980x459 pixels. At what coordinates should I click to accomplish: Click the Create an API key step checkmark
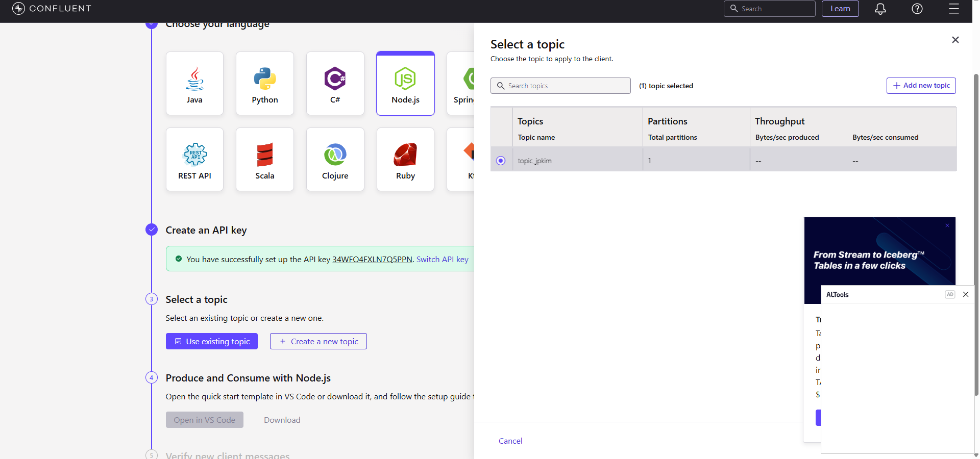(152, 229)
